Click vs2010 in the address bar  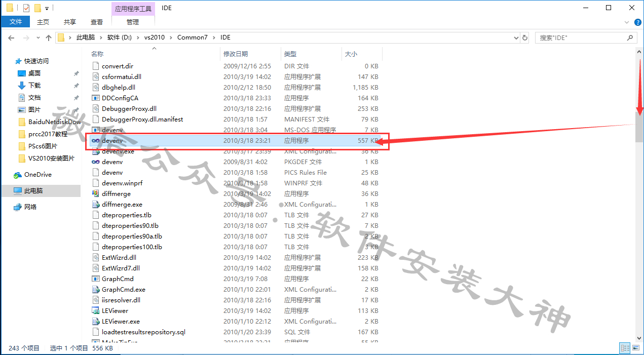click(x=154, y=37)
